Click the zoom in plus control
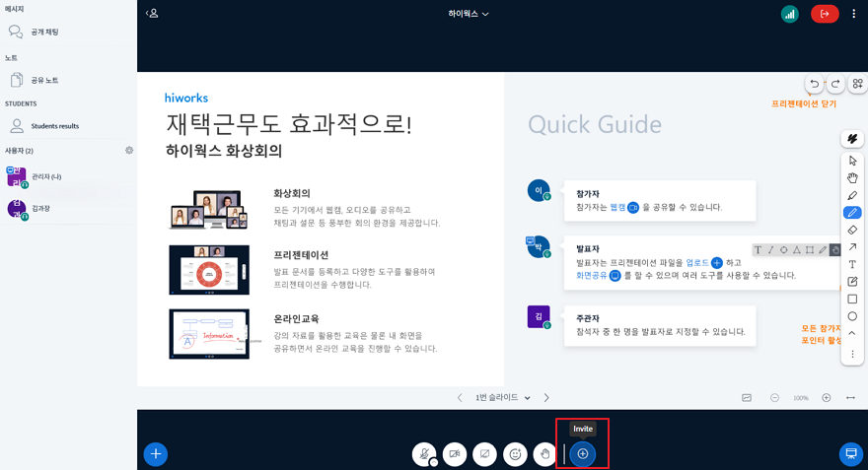The width and height of the screenshot is (868, 470). coord(826,398)
